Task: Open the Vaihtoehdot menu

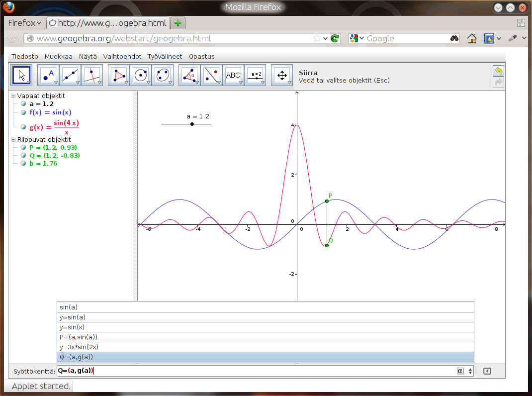Action: (x=122, y=56)
